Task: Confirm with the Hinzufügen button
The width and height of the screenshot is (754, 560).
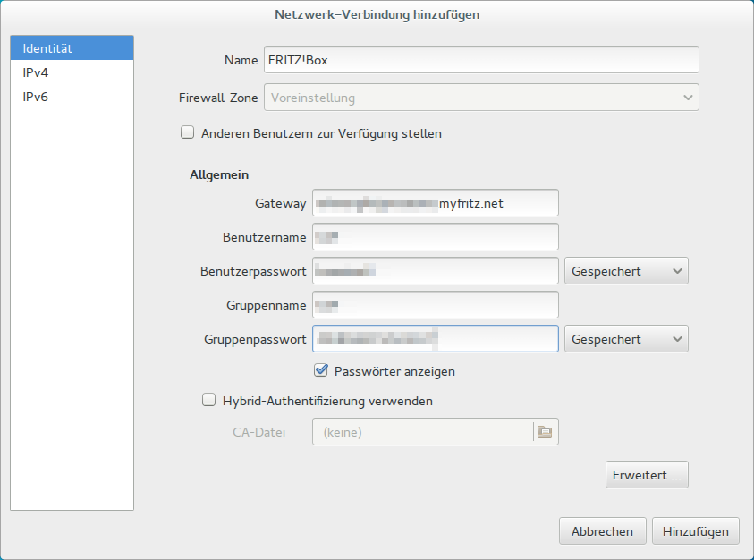Action: (696, 530)
